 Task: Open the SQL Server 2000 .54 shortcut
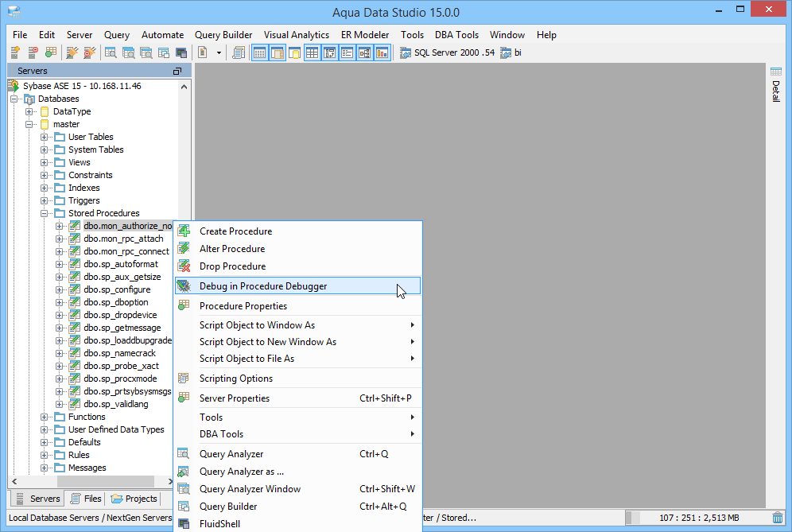tap(447, 52)
